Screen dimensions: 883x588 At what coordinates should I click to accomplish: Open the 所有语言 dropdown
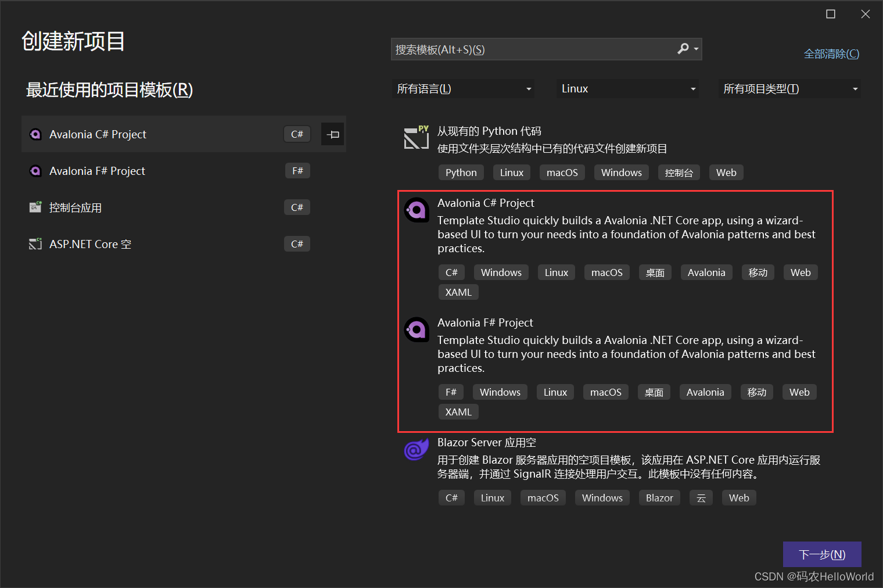[463, 88]
